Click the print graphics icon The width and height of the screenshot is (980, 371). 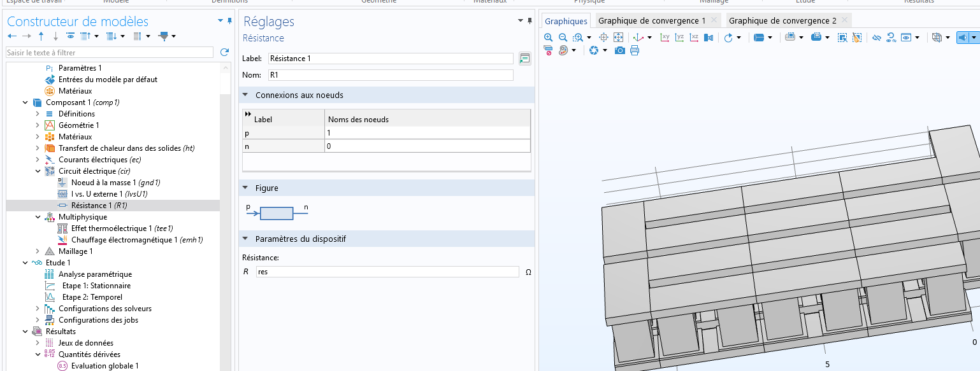[x=635, y=50]
